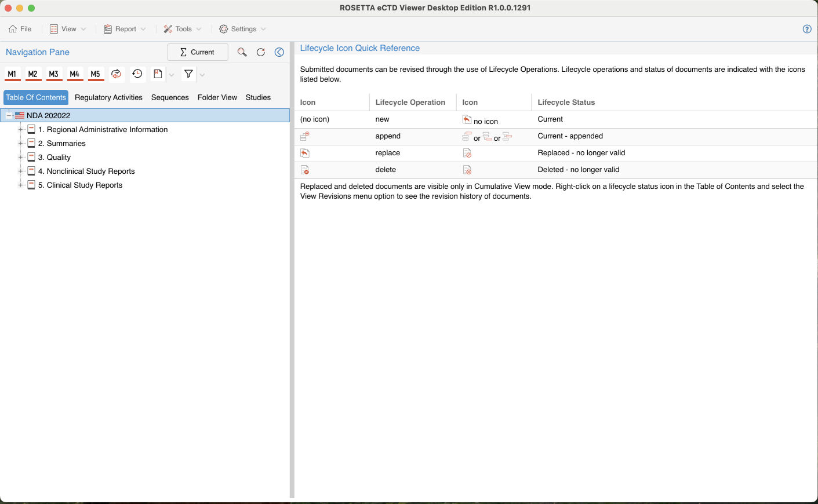
Task: Click the clock history icon
Action: click(137, 74)
